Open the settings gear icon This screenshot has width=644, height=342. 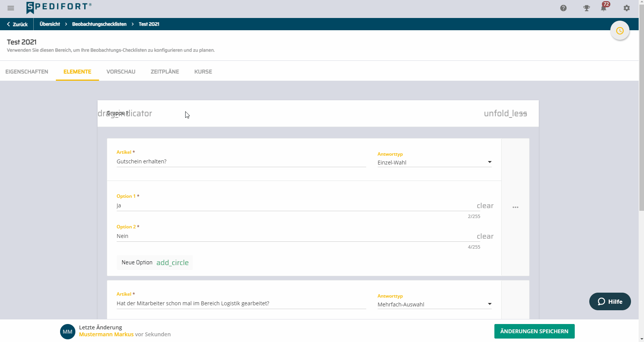pos(626,8)
